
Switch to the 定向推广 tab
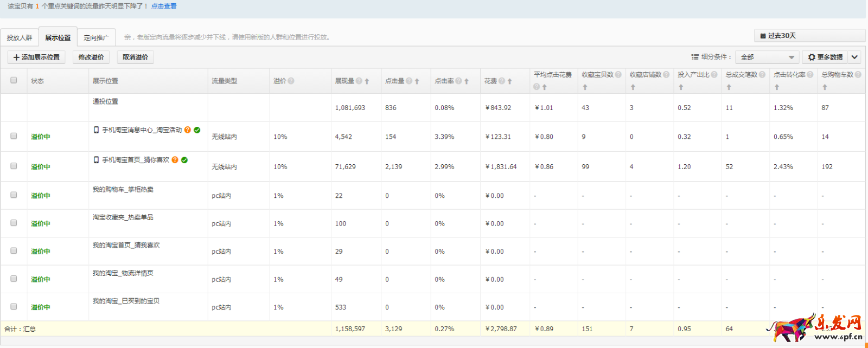coord(96,37)
